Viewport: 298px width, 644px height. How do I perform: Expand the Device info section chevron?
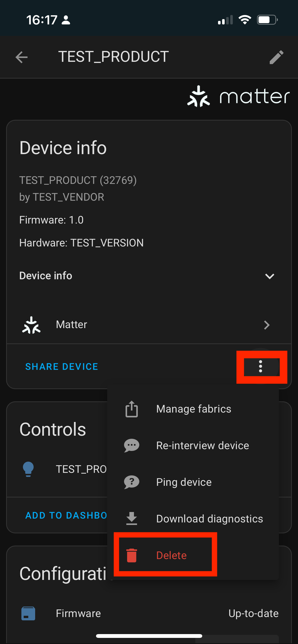click(269, 276)
